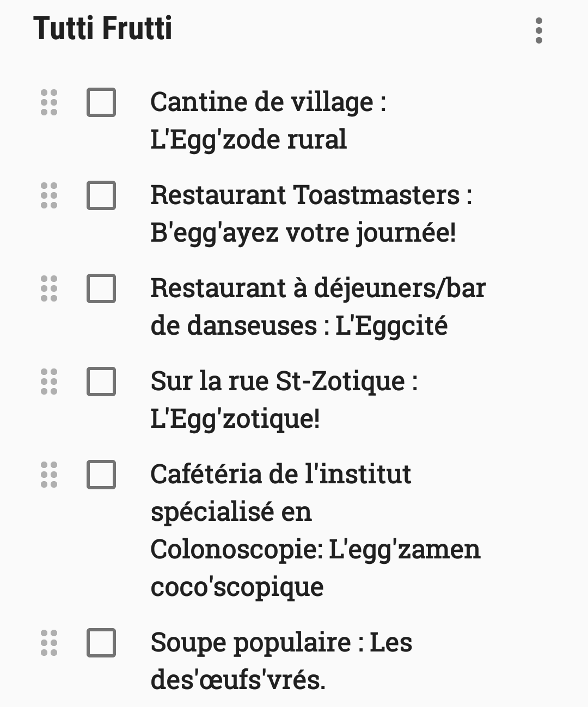Click drag handle for Restaurant à déjeuners item

point(49,288)
